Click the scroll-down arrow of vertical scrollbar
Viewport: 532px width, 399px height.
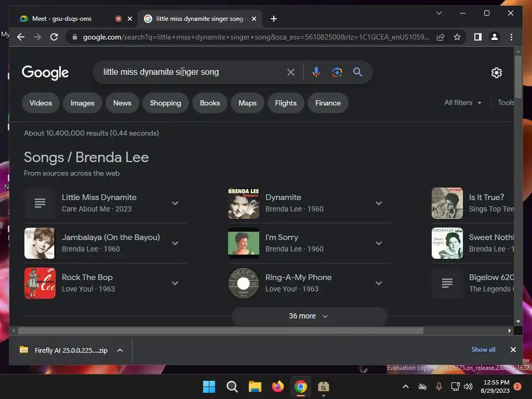[518, 321]
